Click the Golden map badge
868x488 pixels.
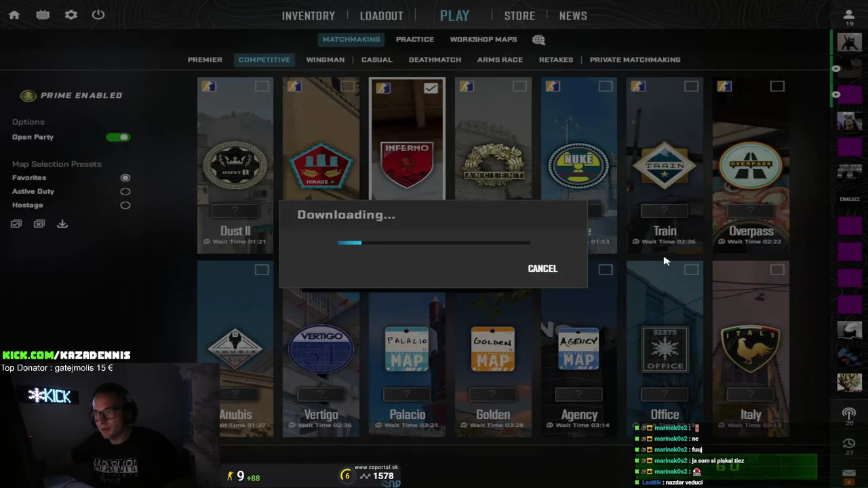point(493,349)
